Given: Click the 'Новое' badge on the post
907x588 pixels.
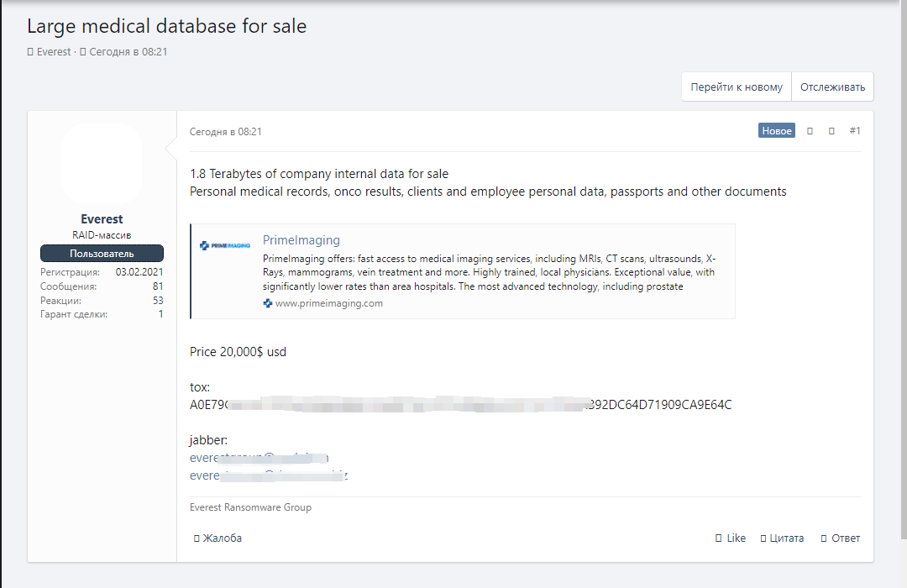Looking at the screenshot, I should [776, 131].
